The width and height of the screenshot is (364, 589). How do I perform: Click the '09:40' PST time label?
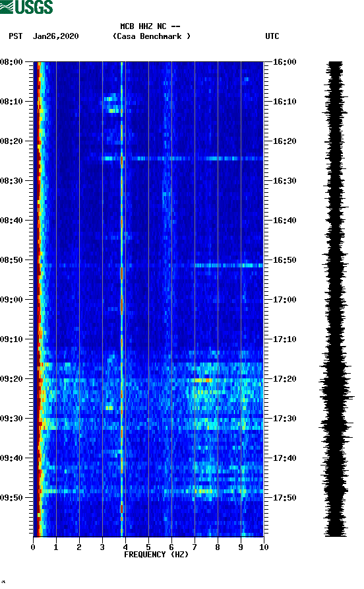11,458
